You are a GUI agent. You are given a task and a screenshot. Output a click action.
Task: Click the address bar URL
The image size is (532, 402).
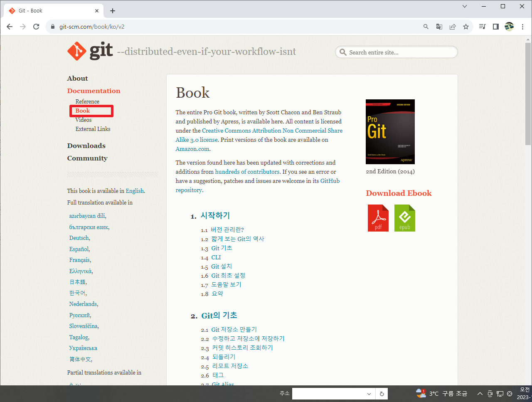pos(92,27)
